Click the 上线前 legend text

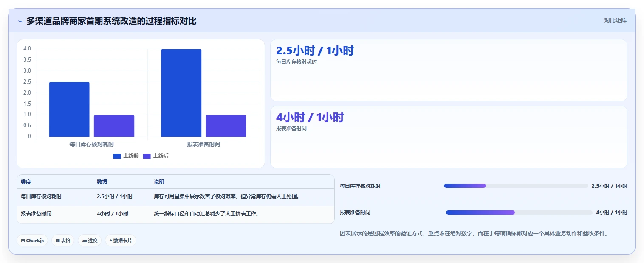pyautogui.click(x=131, y=156)
